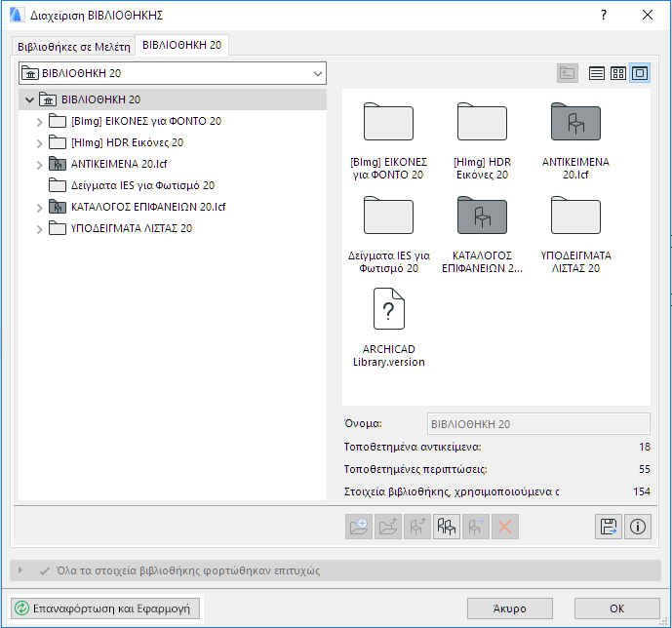This screenshot has width=672, height=628.
Task: Select [BImg] ΕΙΚΟΝΕΣ για ΦΟΝΤΟ 20 tree row
Action: pos(173,121)
